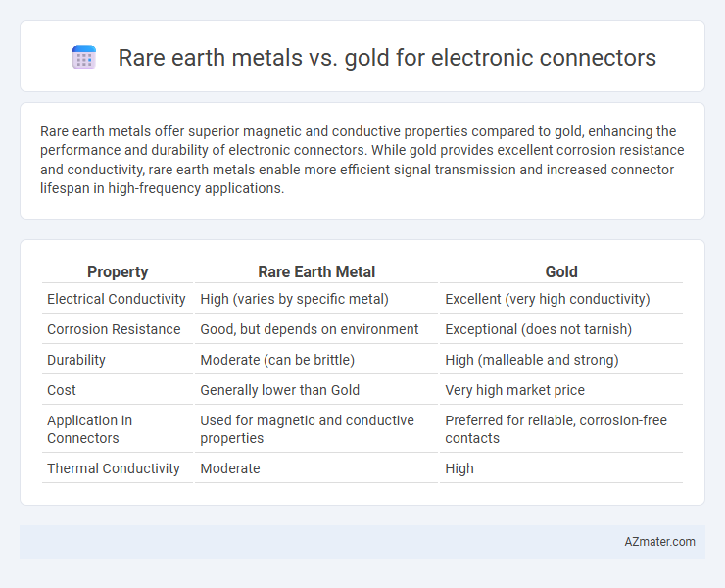
Task: Click the 'Application in Connectors' row label
Action: pyautogui.click(x=90, y=429)
